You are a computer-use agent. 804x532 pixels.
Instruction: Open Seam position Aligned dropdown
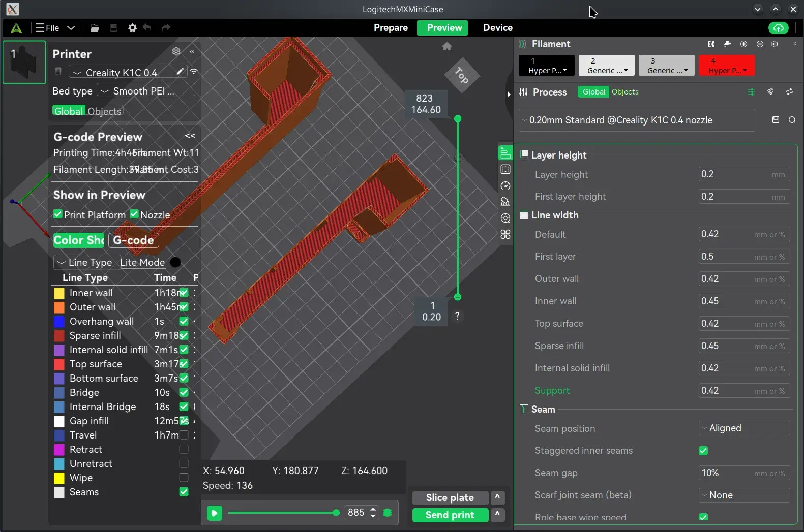coord(745,428)
